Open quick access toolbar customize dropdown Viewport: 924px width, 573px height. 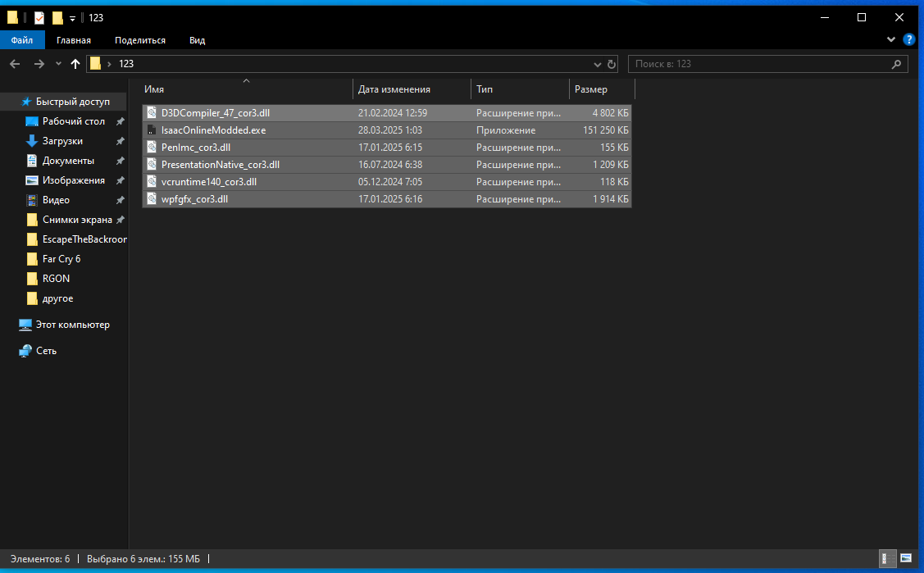click(x=72, y=18)
